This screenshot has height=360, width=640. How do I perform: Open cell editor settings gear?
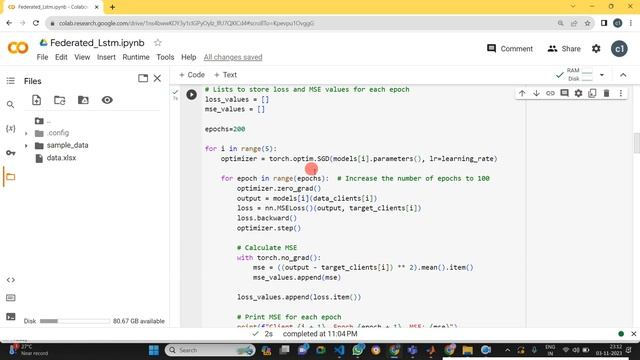[x=578, y=93]
